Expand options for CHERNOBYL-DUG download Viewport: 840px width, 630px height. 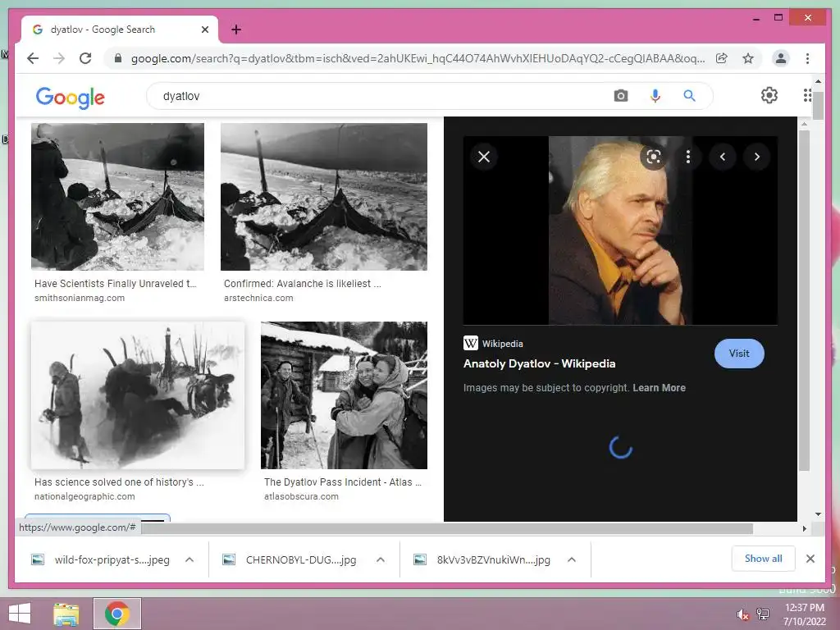[x=381, y=559]
